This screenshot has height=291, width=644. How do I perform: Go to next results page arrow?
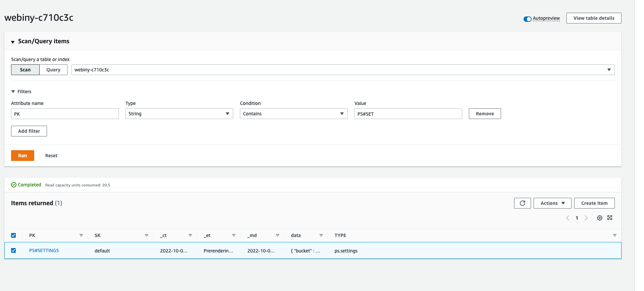coord(586,218)
